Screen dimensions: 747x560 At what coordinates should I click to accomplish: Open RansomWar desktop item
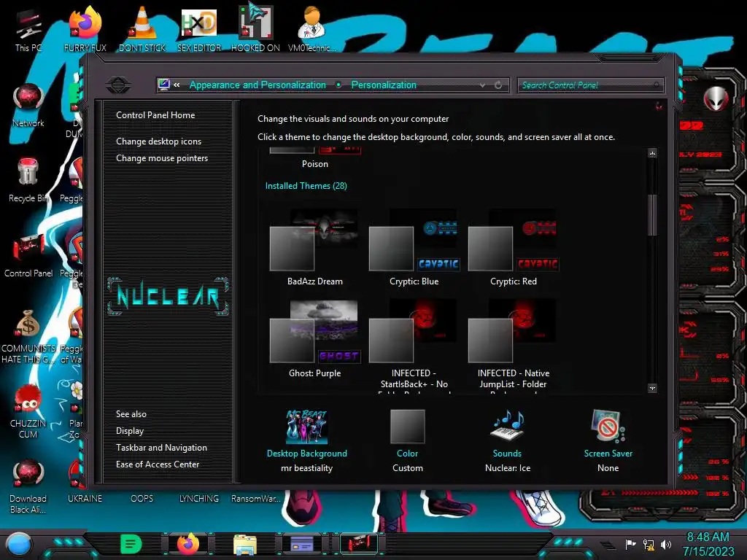[x=255, y=499]
